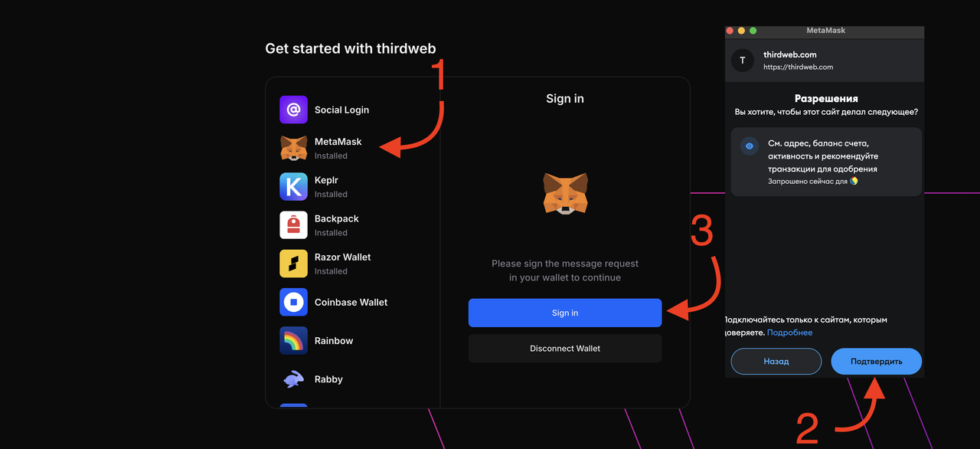Select the 'Rainbow' wallet label

coord(334,340)
